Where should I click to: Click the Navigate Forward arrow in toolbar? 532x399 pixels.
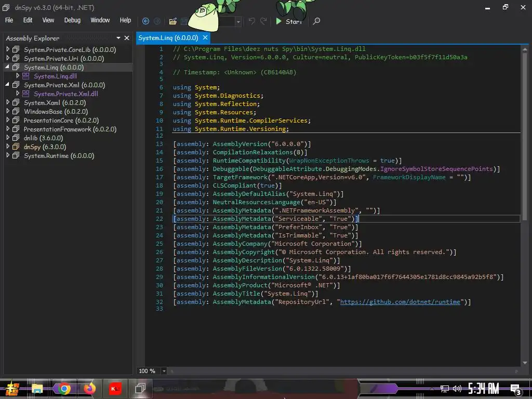click(x=157, y=21)
